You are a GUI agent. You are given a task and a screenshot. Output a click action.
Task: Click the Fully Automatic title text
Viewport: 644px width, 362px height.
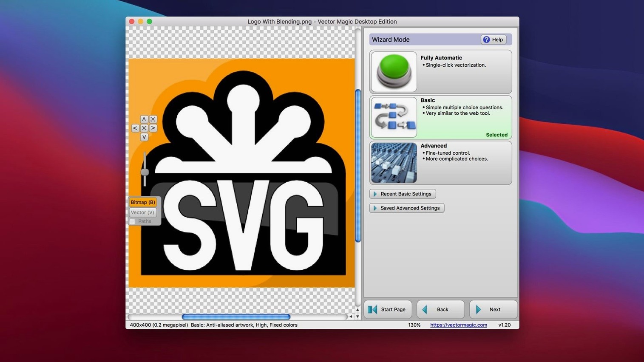pyautogui.click(x=441, y=58)
